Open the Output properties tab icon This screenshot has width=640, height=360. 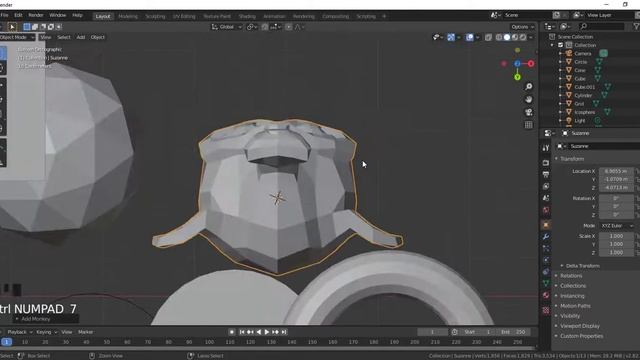tap(546, 174)
